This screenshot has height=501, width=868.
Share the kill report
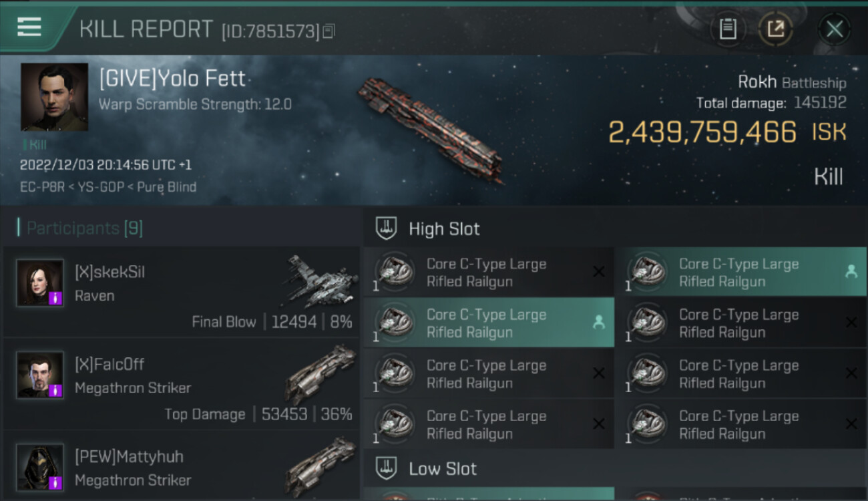(x=775, y=29)
